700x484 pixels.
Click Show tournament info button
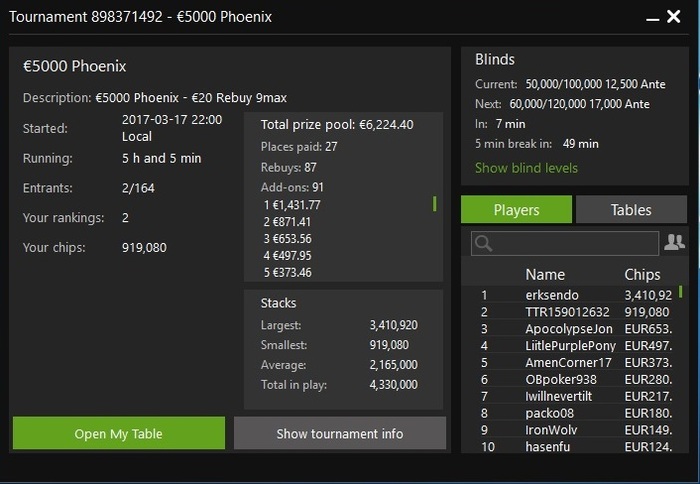tap(340, 433)
